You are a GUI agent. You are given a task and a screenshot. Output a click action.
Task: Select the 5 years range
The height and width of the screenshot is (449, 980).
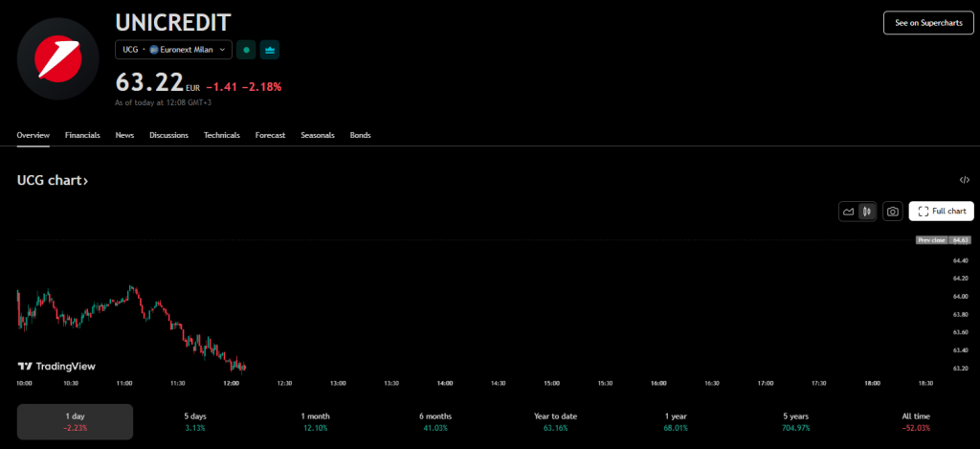pyautogui.click(x=795, y=421)
